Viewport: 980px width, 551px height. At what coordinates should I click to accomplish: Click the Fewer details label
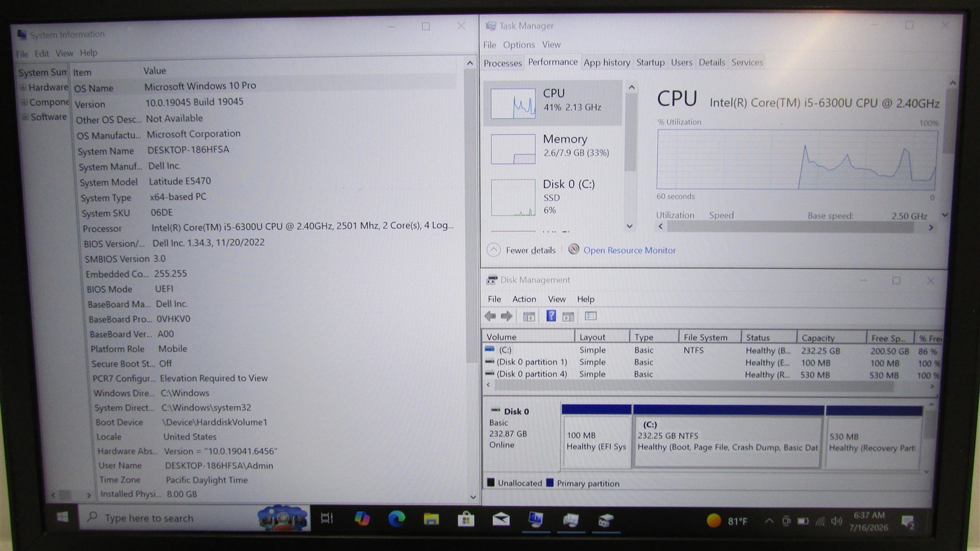click(531, 250)
